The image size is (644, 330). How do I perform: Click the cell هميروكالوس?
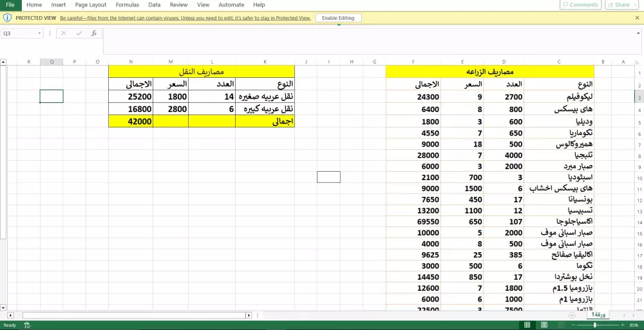click(x=559, y=145)
